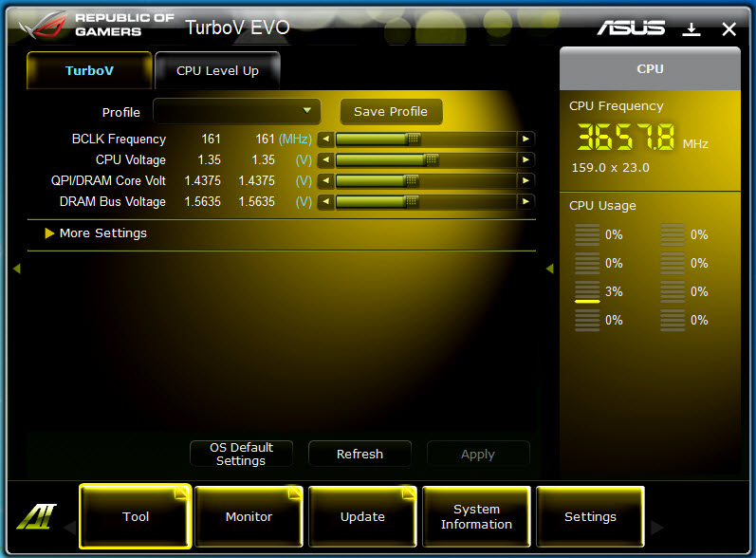Click the AI Suite logo at bottom left

click(37, 516)
